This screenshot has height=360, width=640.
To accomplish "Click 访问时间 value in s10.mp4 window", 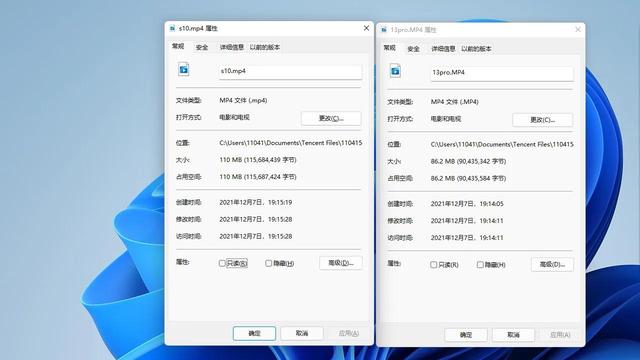I will pyautogui.click(x=256, y=236).
